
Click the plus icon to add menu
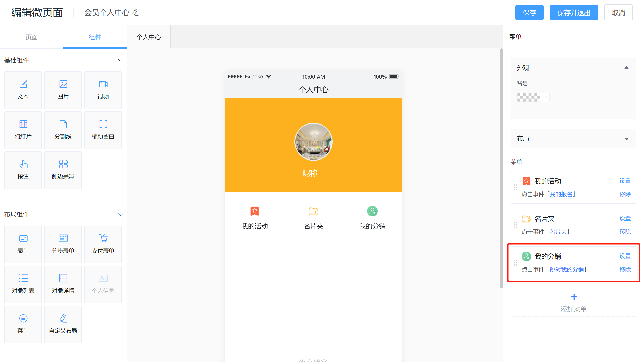[x=574, y=297]
